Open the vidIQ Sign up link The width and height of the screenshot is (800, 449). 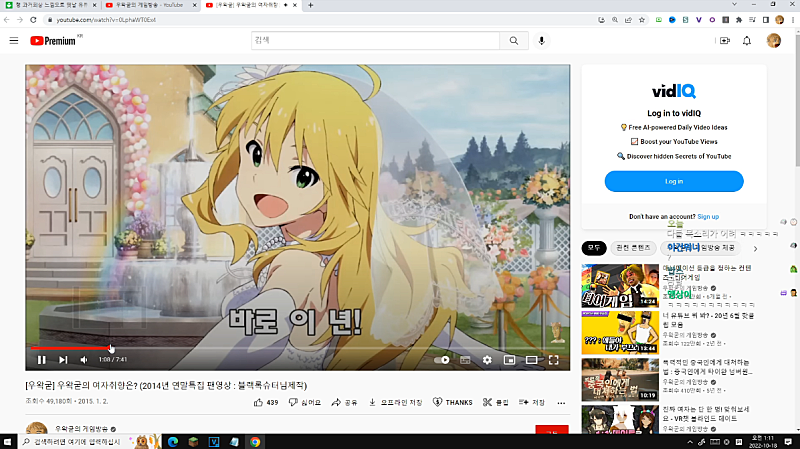point(708,216)
